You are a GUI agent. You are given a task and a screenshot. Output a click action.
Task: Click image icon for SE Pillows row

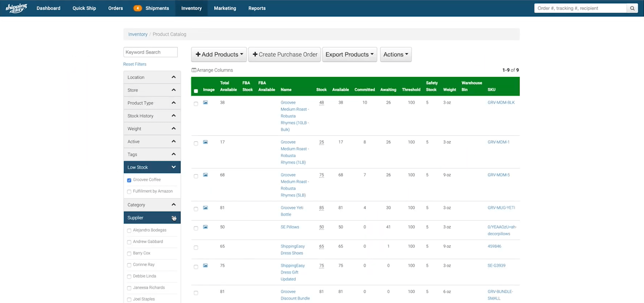(205, 227)
